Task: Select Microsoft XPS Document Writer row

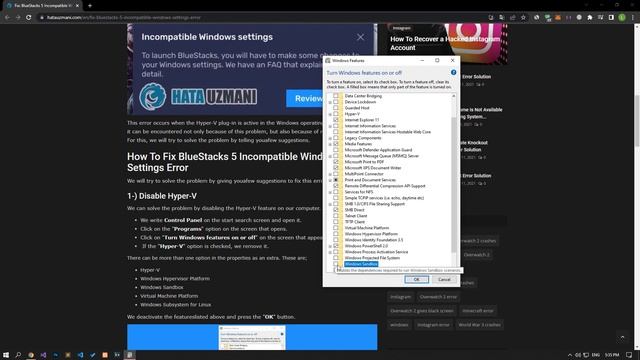Action: 373,168
